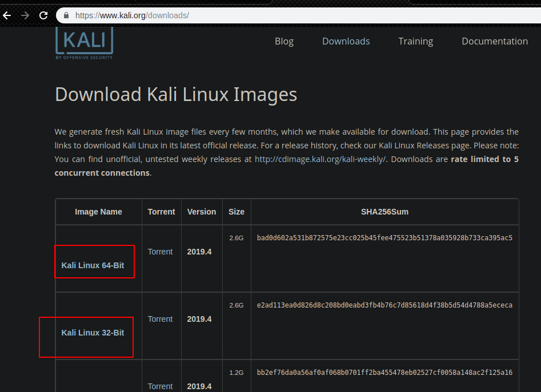Select the Downloads menu item
Screen dimensions: 541x392
click(x=346, y=41)
